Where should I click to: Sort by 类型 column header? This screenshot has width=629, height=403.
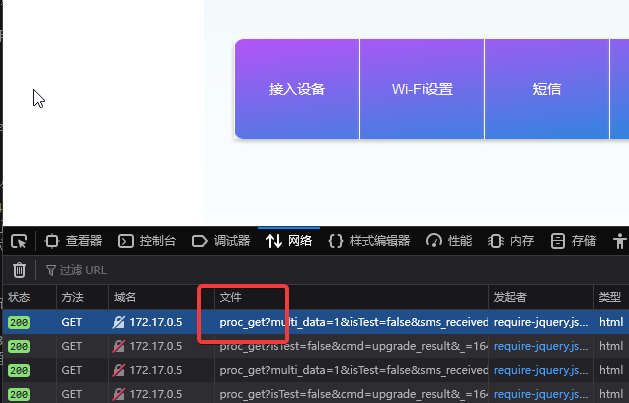611,297
